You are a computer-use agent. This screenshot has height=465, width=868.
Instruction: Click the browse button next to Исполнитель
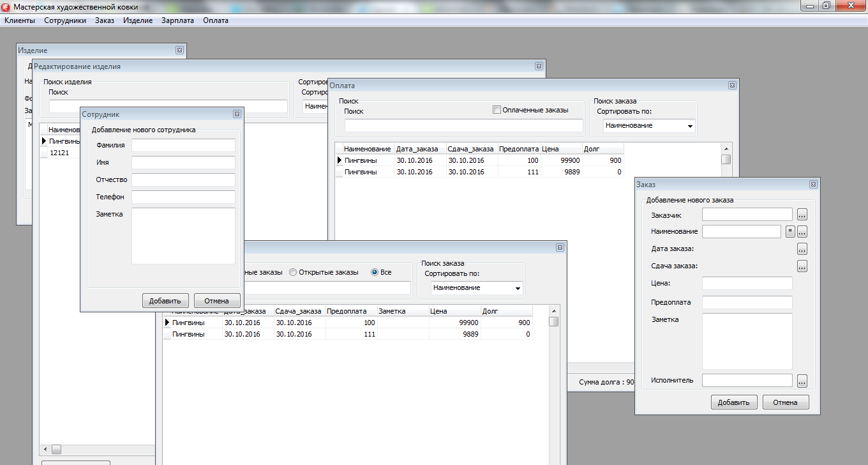802,381
